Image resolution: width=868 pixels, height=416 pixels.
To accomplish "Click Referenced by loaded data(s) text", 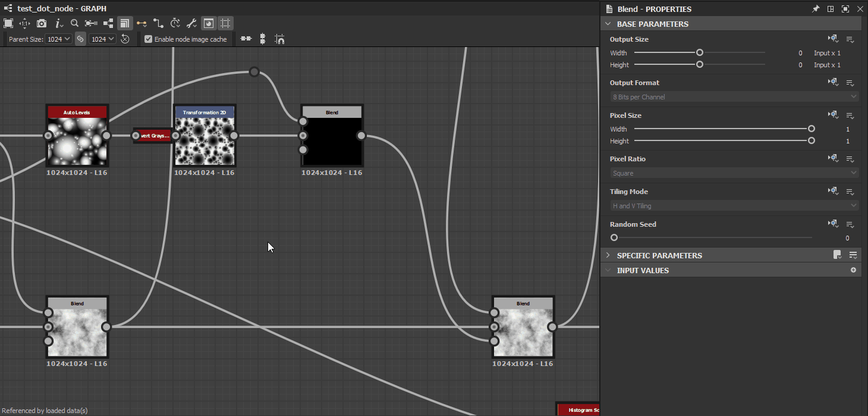I will [x=43, y=410].
